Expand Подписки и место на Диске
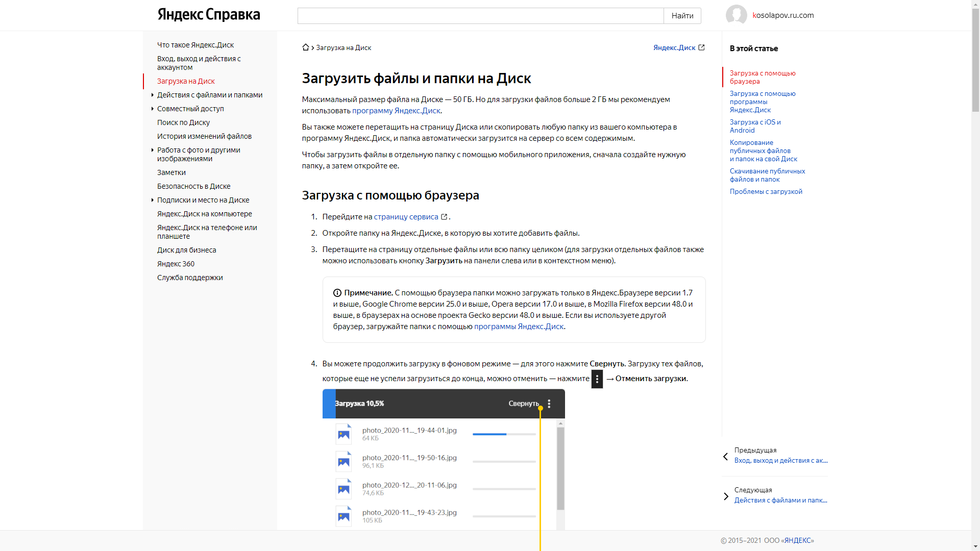 [153, 200]
